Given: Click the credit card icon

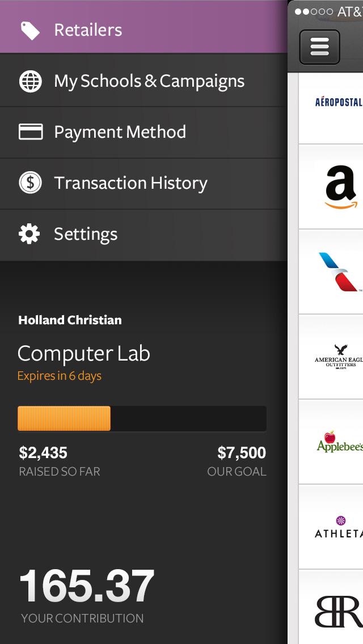Looking at the screenshot, I should click(x=31, y=132).
